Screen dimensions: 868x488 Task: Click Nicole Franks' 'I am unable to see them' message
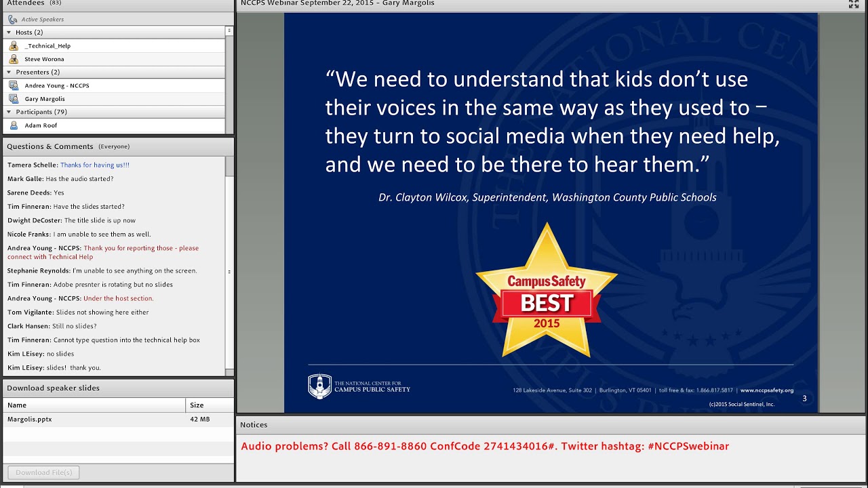(x=79, y=235)
